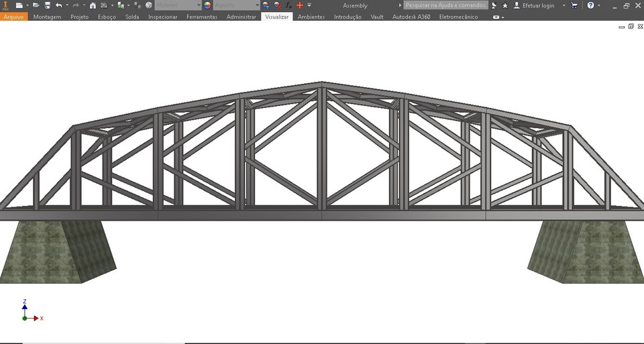Click the red plus icon in toolbar

[x=300, y=5]
